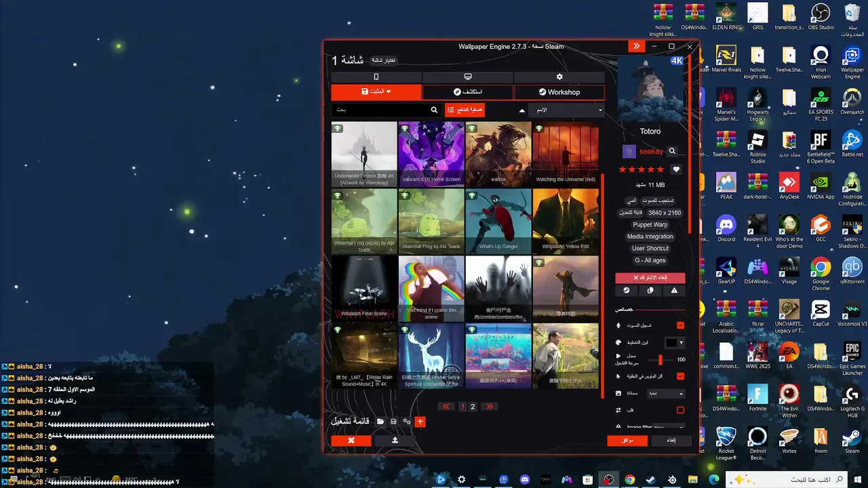Screen dimensions: 868x488
Task: Open the محاذاة alignment dropdown
Action: (666, 393)
